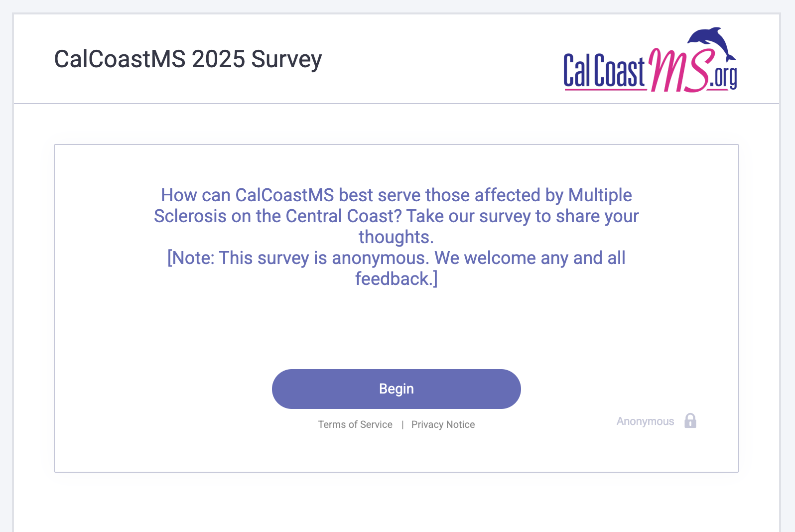This screenshot has width=795, height=532.
Task: Click the CalCoastMS 2025 Survey title
Action: click(x=188, y=59)
